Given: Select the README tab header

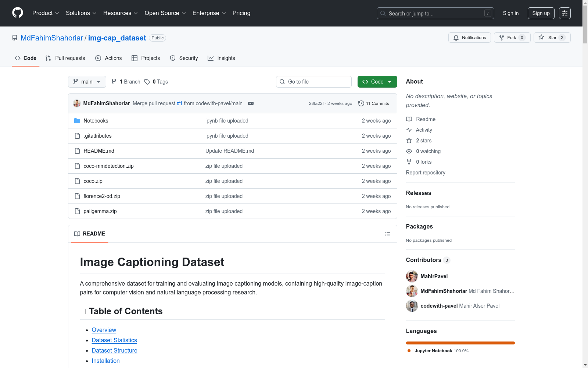Looking at the screenshot, I should [90, 234].
